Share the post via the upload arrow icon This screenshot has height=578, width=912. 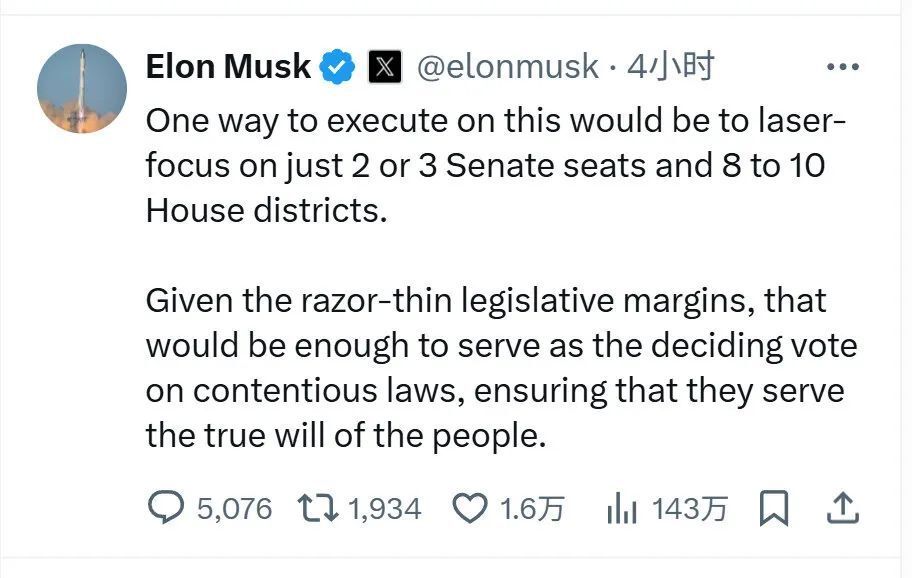click(843, 509)
